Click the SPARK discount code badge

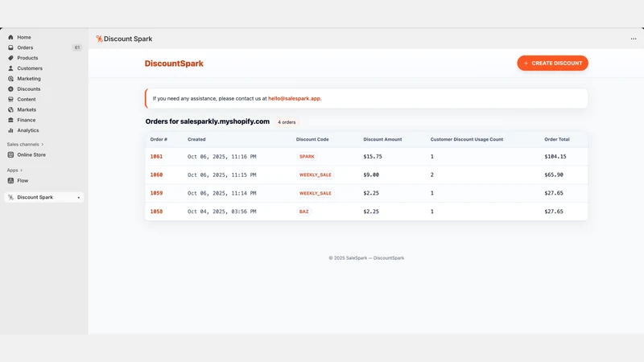[307, 156]
